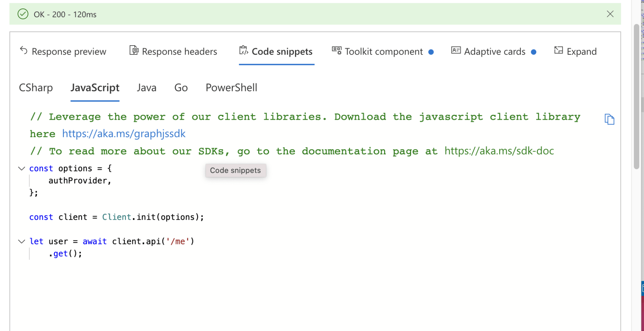
Task: Show the PowerShell snippet
Action: (231, 88)
